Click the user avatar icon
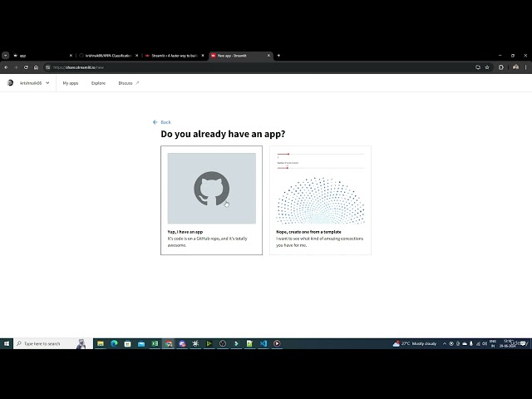The height and width of the screenshot is (399, 532). [10, 83]
